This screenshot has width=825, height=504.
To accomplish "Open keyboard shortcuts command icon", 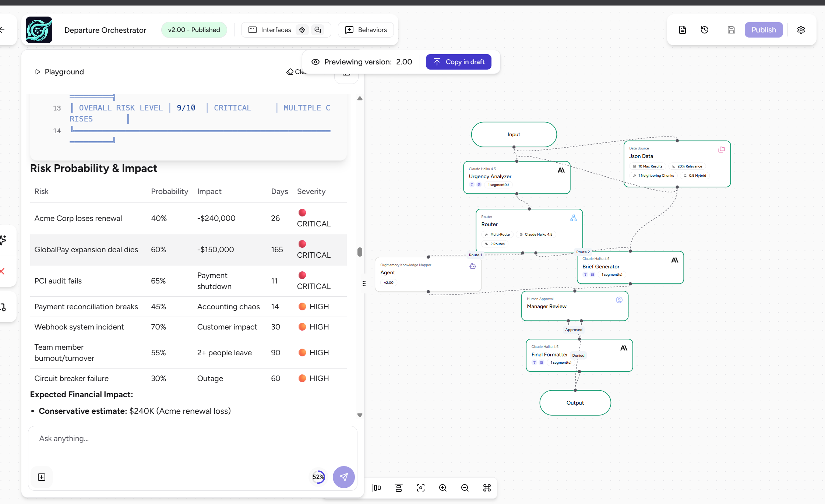I will [x=487, y=488].
